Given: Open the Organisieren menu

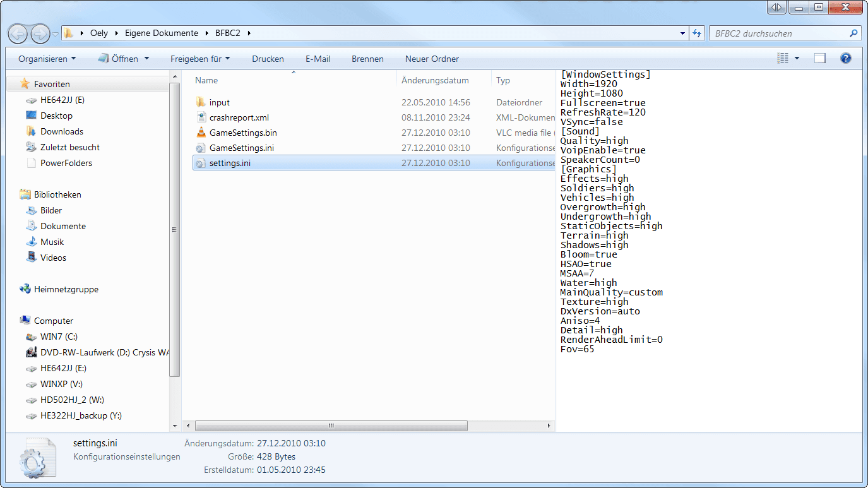Looking at the screenshot, I should click(47, 59).
